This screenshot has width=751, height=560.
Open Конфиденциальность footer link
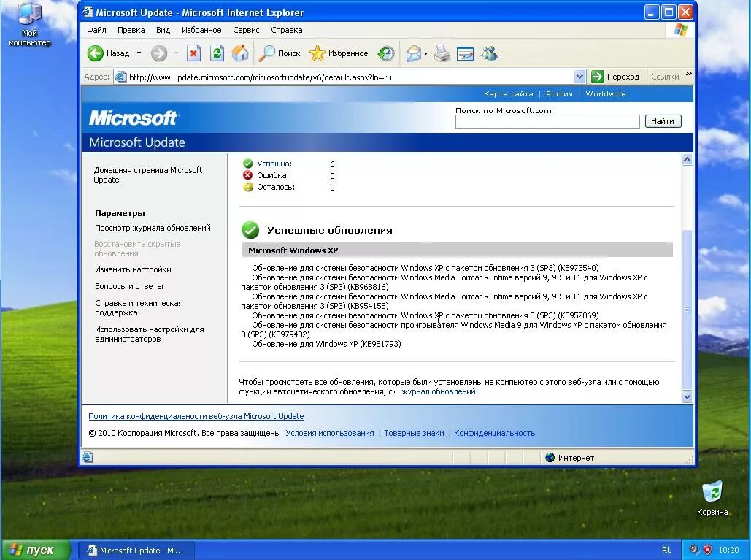494,433
